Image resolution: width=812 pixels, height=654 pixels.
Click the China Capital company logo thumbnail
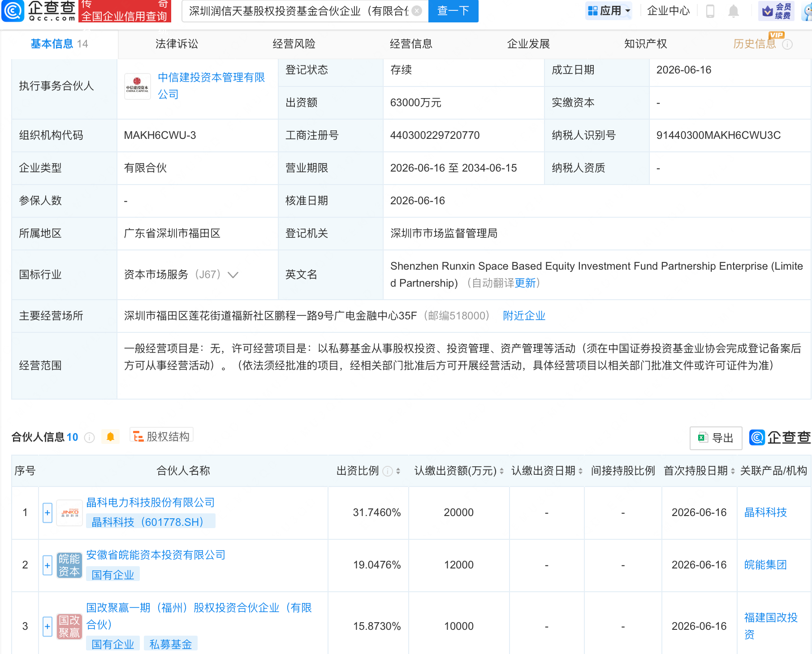pos(137,86)
